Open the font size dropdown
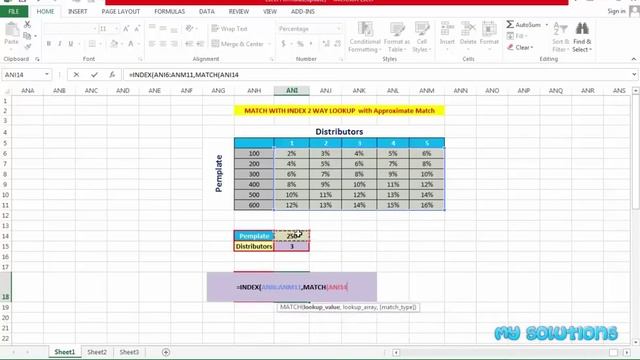This screenshot has width=640, height=360. click(x=116, y=29)
